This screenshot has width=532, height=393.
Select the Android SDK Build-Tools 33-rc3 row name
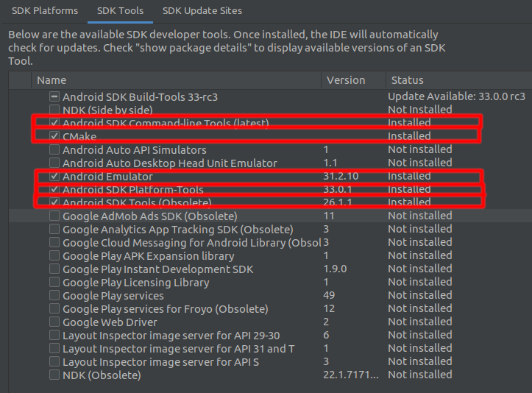(x=140, y=97)
